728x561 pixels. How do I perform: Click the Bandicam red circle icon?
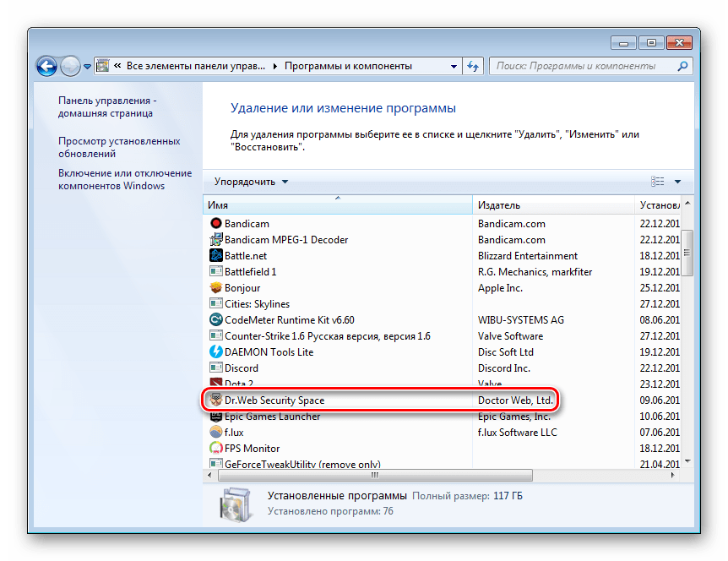click(216, 223)
